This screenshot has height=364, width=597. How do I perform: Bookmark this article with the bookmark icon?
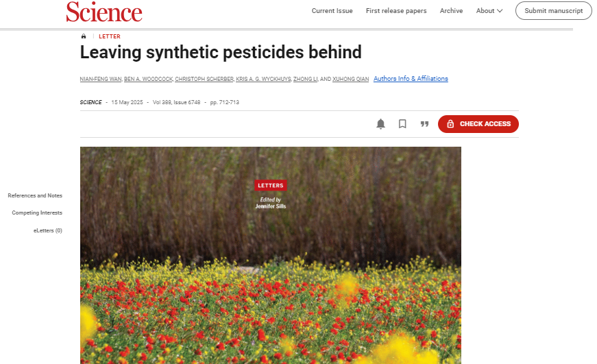(x=402, y=124)
